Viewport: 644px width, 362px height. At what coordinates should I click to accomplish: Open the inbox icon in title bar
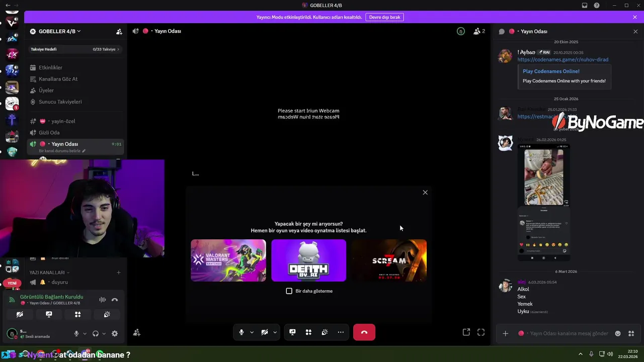[x=585, y=6]
